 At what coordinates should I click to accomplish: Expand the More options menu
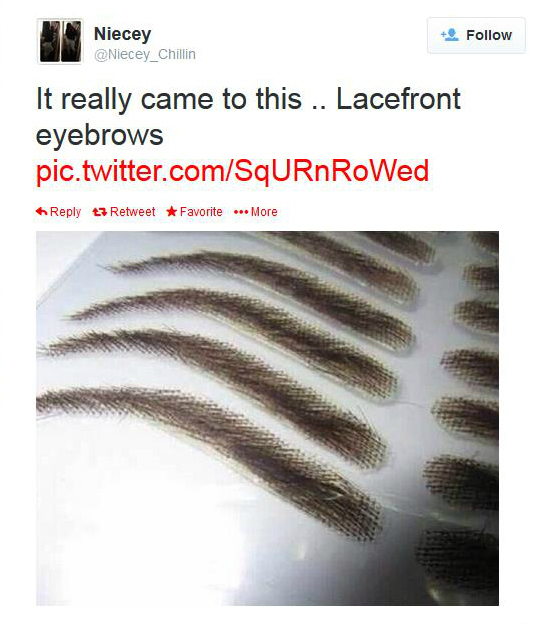click(264, 212)
